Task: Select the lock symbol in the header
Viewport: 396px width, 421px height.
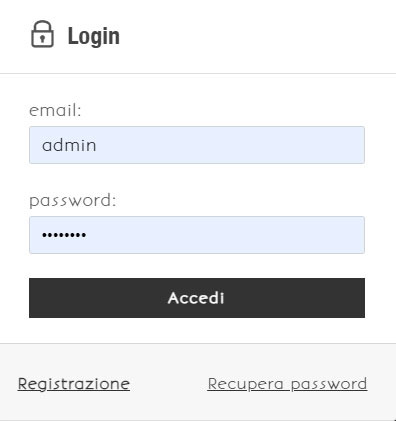Action: point(42,34)
